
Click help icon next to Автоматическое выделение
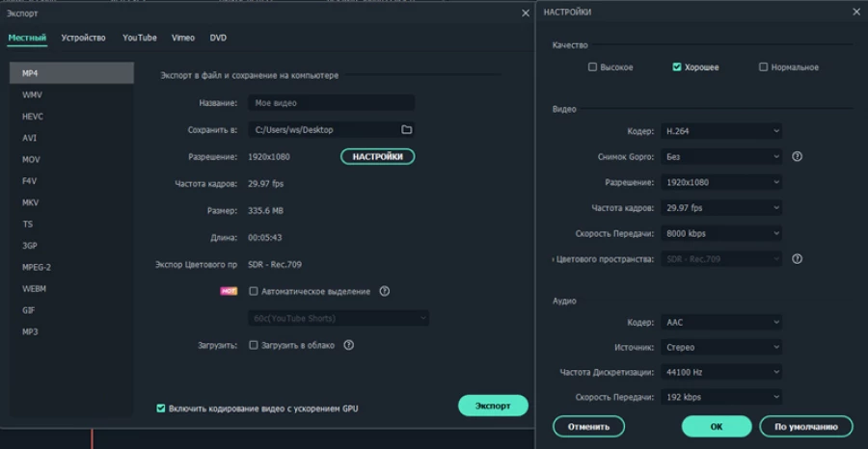click(x=384, y=291)
